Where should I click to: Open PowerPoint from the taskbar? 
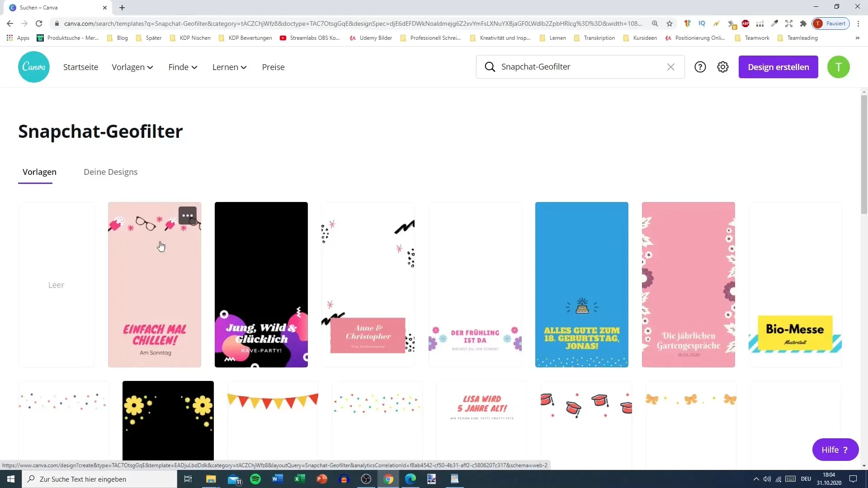[322, 479]
